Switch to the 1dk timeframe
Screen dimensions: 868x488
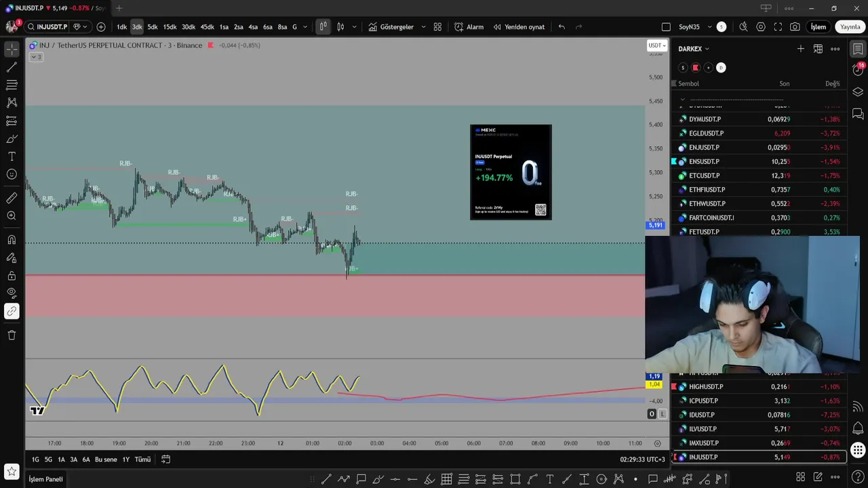coord(121,27)
